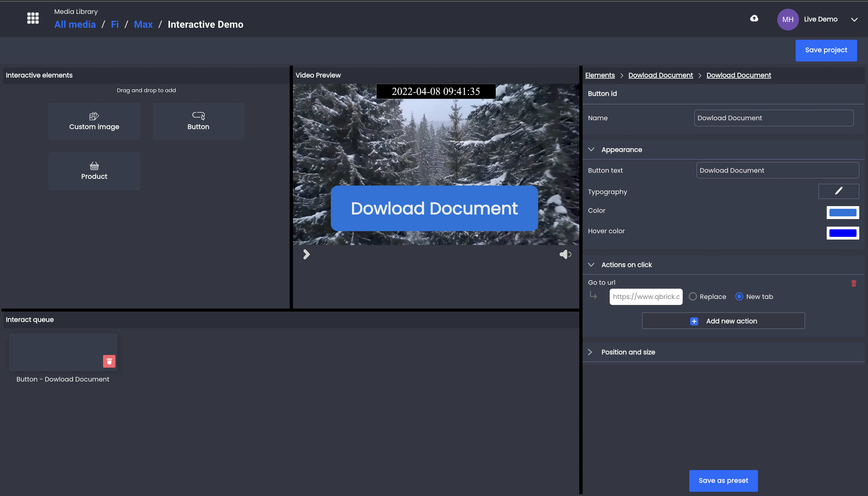
Task: Collapse the Actions on click section
Action: [591, 265]
